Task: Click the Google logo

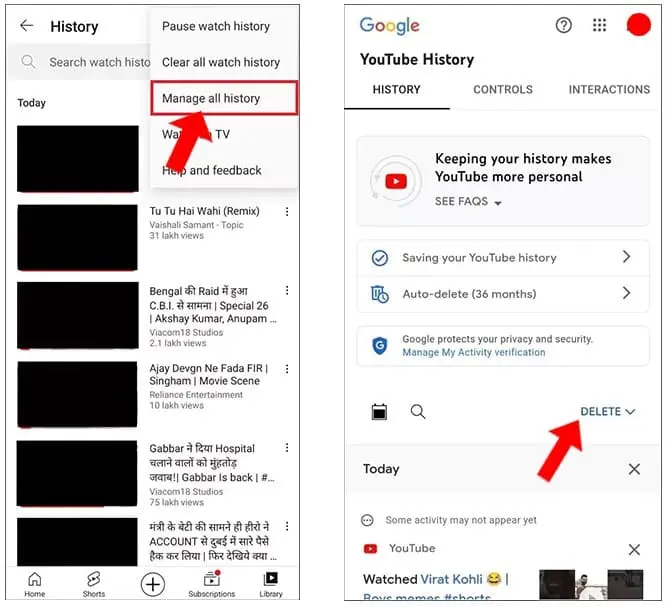Action: tap(390, 26)
